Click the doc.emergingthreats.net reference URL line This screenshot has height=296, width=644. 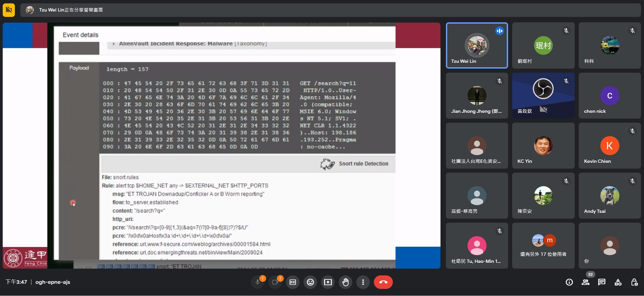tap(187, 253)
